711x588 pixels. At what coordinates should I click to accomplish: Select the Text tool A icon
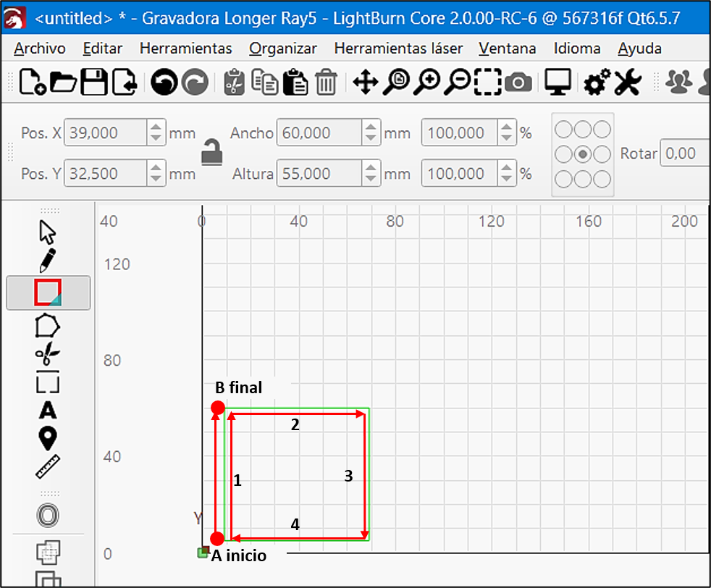(x=48, y=411)
